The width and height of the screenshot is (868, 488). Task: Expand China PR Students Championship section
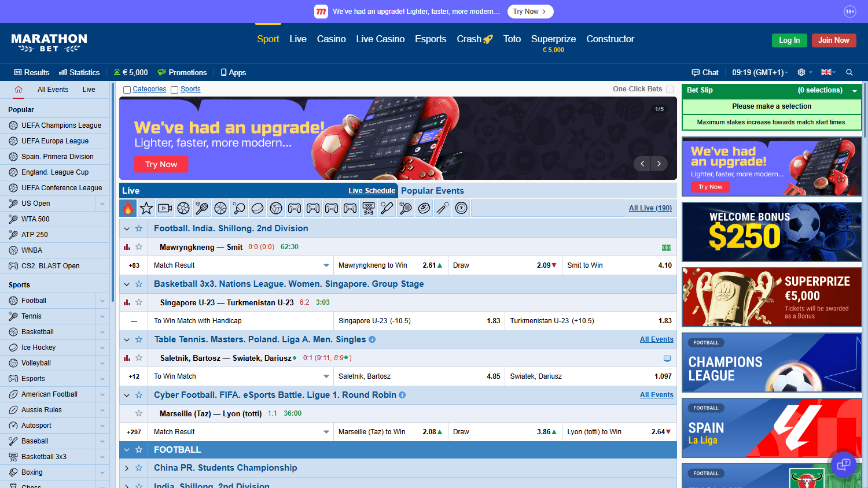(127, 468)
